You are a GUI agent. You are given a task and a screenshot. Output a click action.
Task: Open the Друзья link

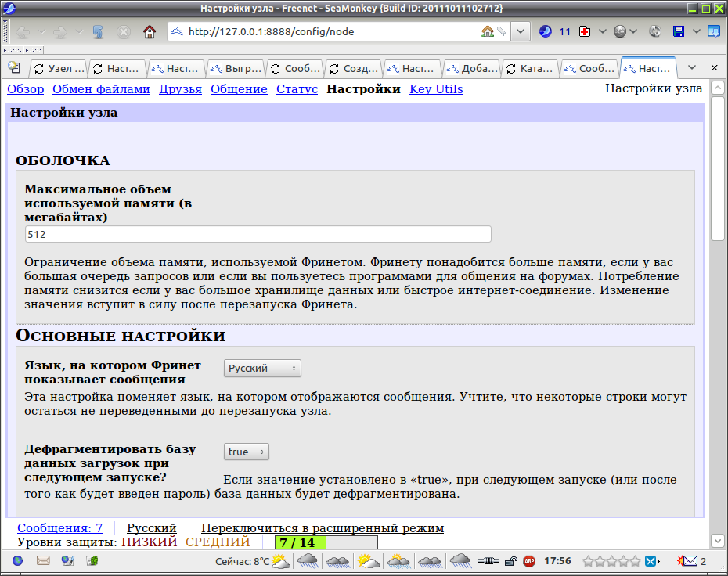181,89
